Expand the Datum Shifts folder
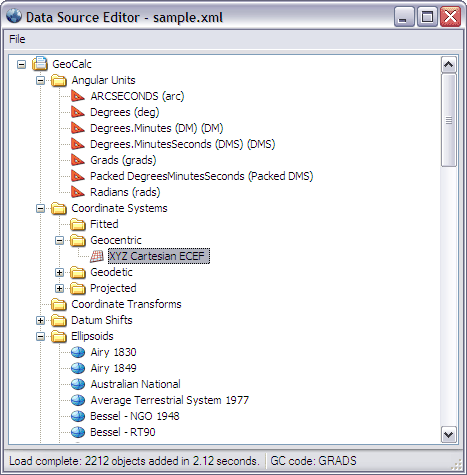Image resolution: width=467 pixels, height=475 pixels. pos(40,320)
